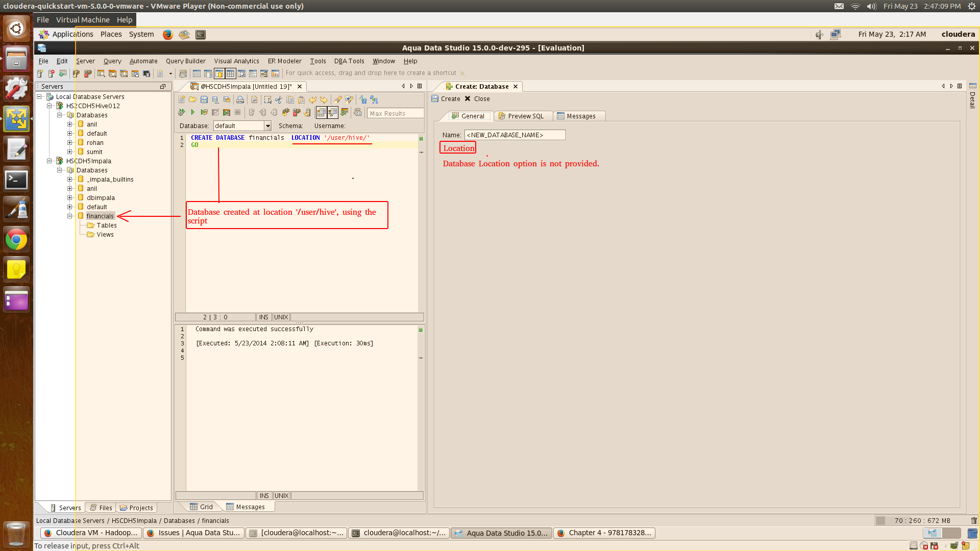The width and height of the screenshot is (980, 551).
Task: Expand the dbimpala database node
Action: [x=70, y=197]
